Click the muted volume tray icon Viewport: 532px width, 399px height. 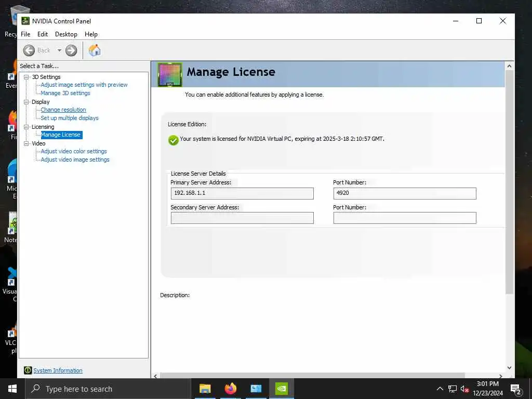coord(464,389)
